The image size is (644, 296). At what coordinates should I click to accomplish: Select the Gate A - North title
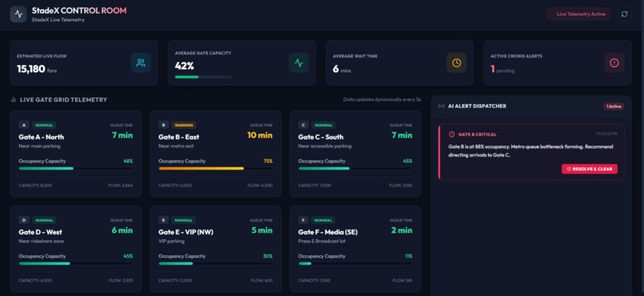coord(41,137)
